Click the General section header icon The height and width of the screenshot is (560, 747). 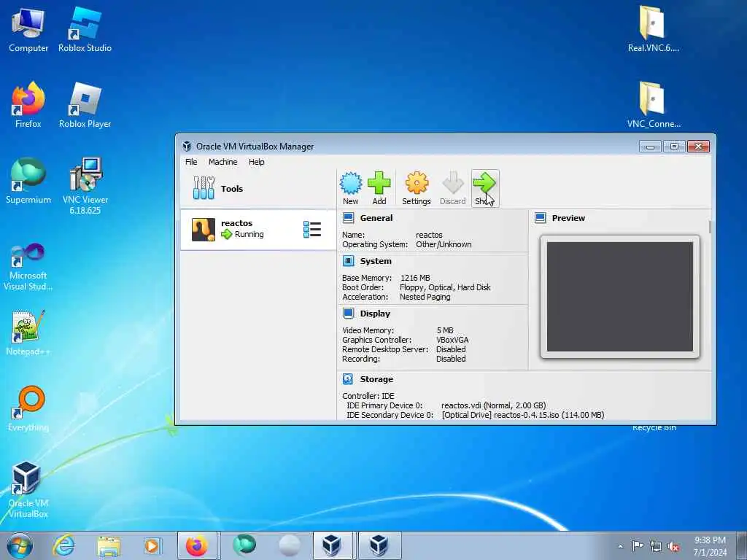[x=348, y=218]
